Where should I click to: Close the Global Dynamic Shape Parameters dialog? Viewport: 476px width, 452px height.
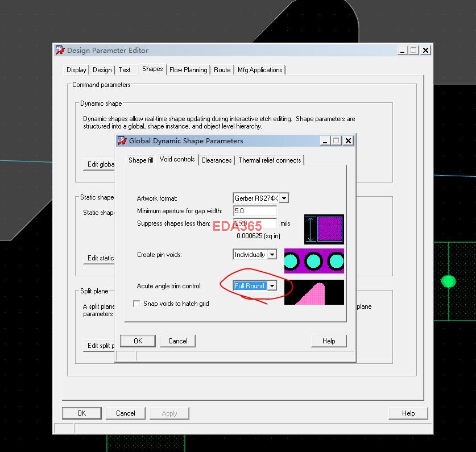tap(348, 140)
